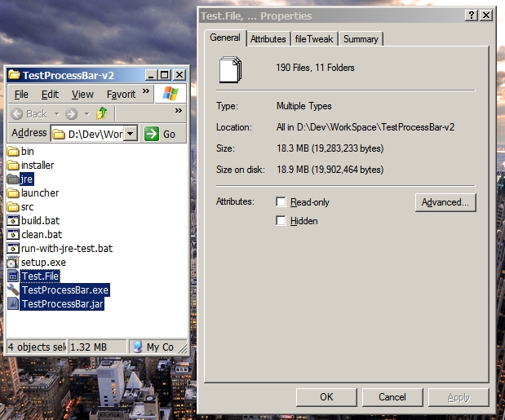Switch to the fileTweak tab
Screen dimensions: 505x420
coord(314,39)
